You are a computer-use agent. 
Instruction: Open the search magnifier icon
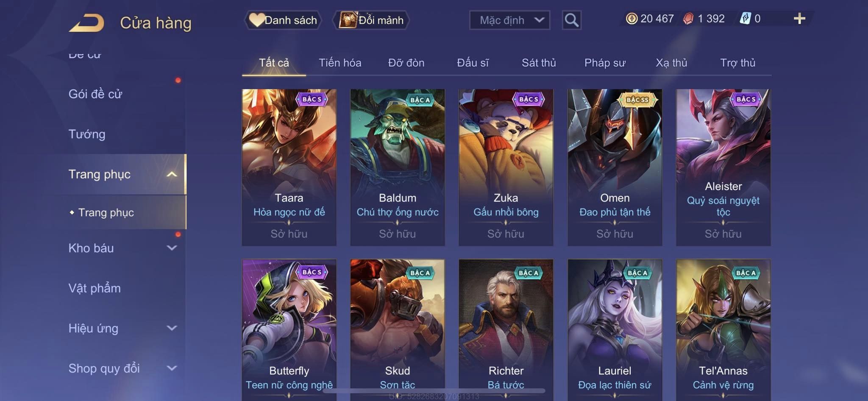[x=571, y=20]
